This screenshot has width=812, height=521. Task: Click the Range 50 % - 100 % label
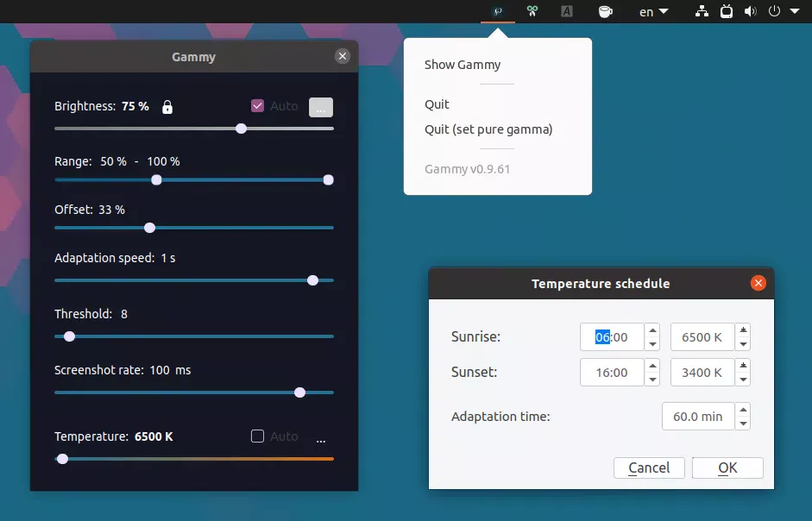pyautogui.click(x=117, y=161)
